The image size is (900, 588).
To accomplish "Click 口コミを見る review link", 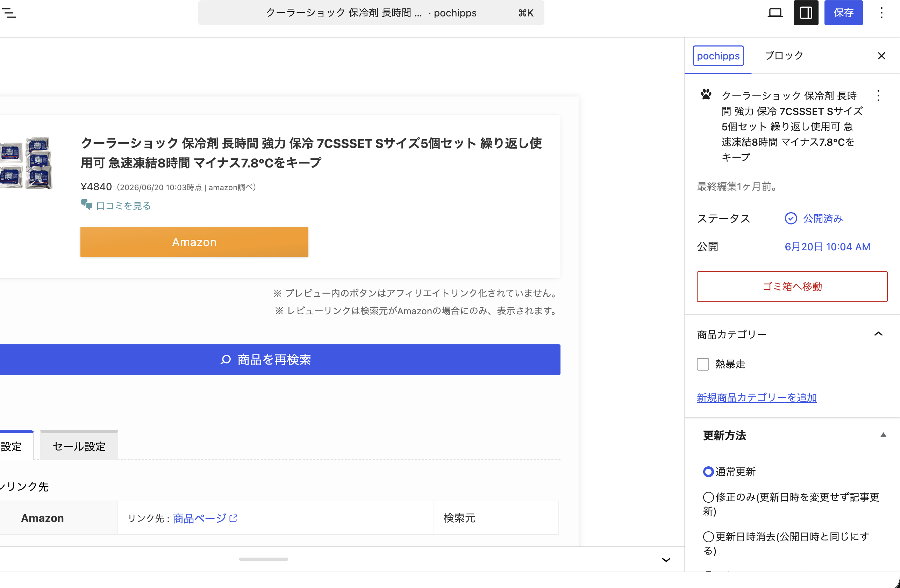I will point(123,206).
